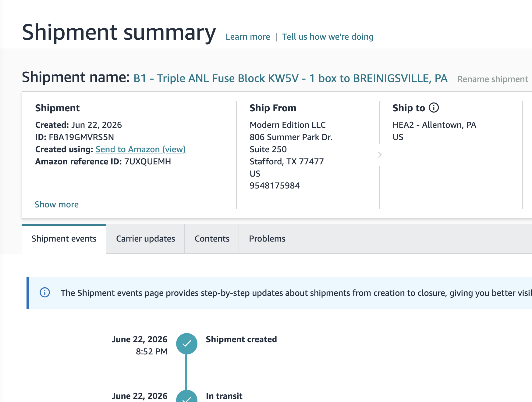Screen dimensions: 532x402
Task: Select the Shipment events tab
Action: [64, 239]
